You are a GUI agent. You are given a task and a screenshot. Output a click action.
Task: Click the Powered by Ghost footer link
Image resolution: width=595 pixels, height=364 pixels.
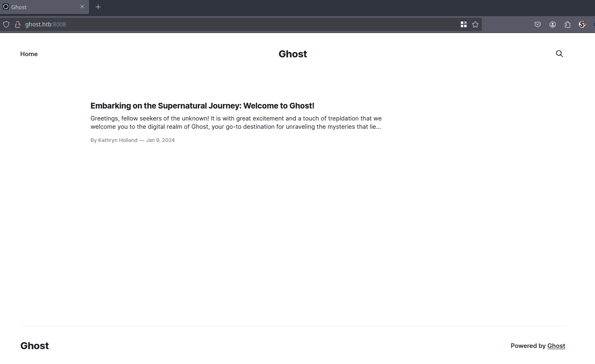pyautogui.click(x=556, y=346)
